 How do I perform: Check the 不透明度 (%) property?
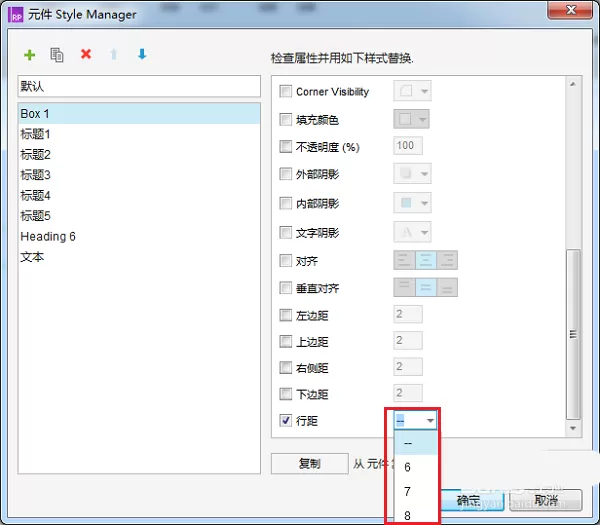285,146
